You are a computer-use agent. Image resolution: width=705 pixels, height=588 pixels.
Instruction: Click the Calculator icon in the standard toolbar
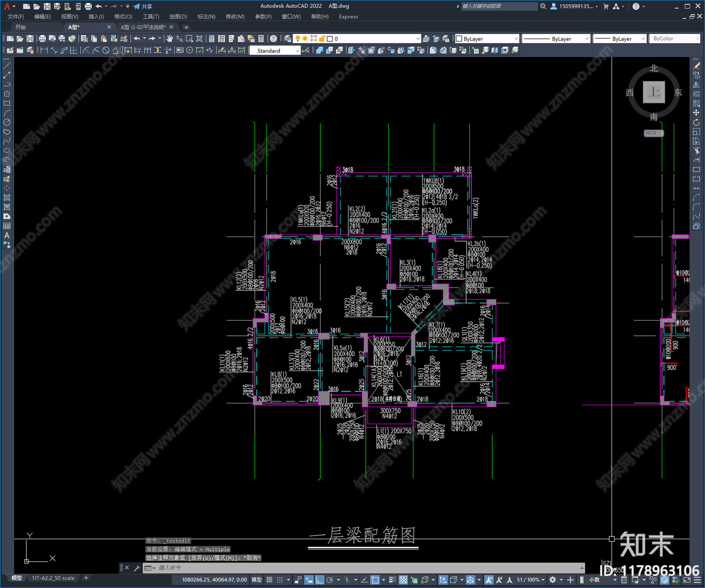click(x=261, y=39)
